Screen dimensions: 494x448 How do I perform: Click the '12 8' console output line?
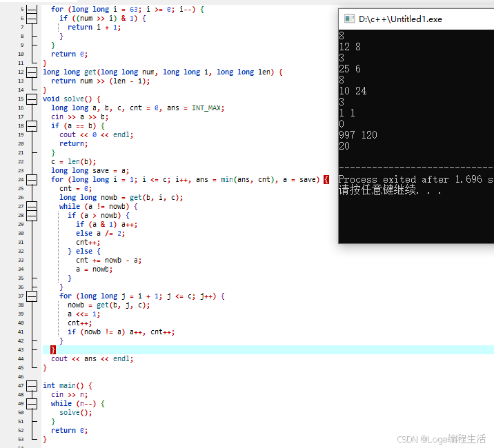(350, 47)
